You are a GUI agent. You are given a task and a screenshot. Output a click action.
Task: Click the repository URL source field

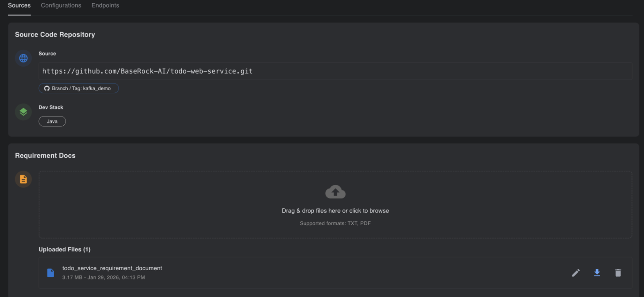tap(335, 71)
